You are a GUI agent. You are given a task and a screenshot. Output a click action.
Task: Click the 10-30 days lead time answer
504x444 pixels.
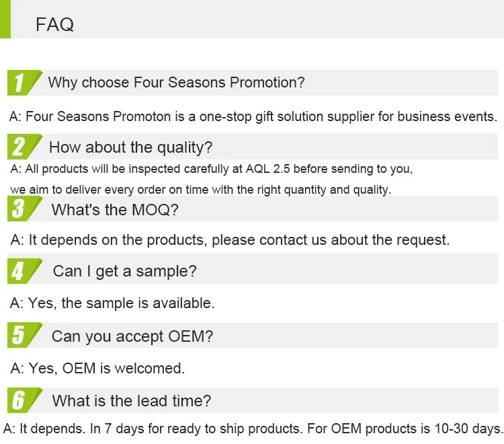[253, 429]
